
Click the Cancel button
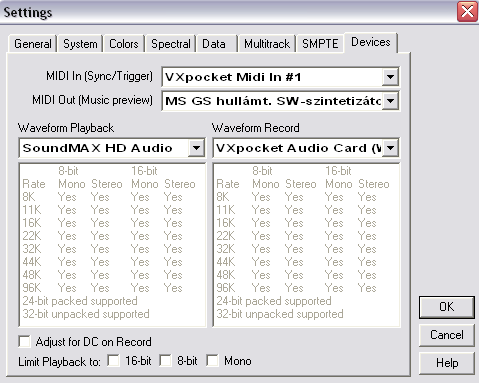[x=447, y=335]
